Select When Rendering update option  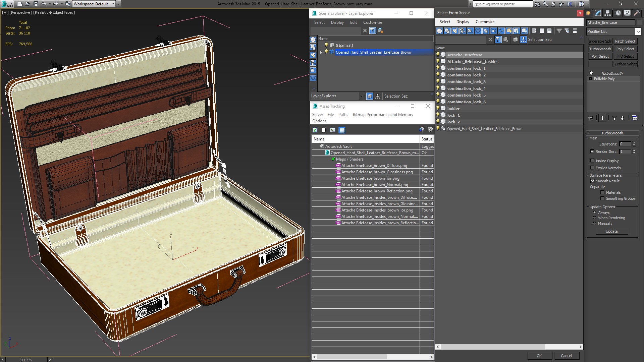[595, 218]
